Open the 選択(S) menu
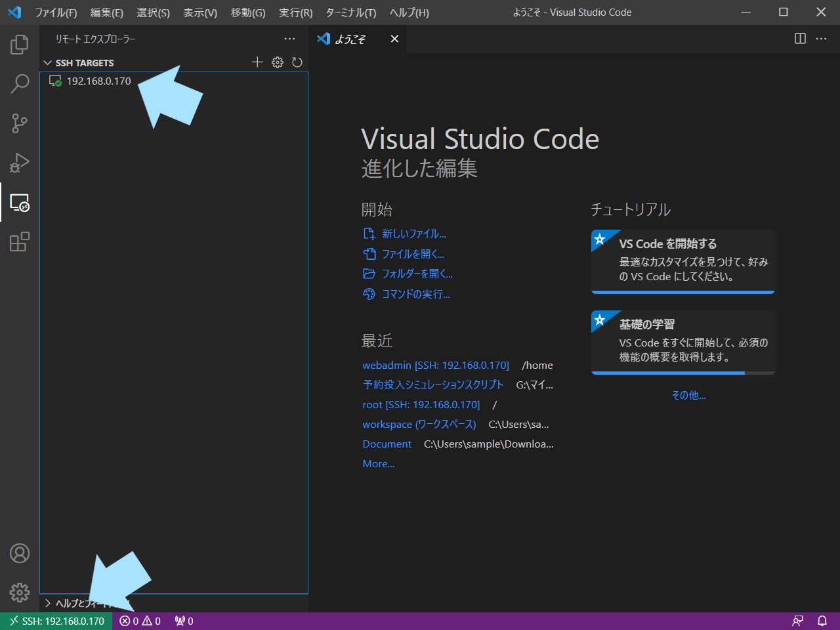840x630 pixels. [x=153, y=12]
